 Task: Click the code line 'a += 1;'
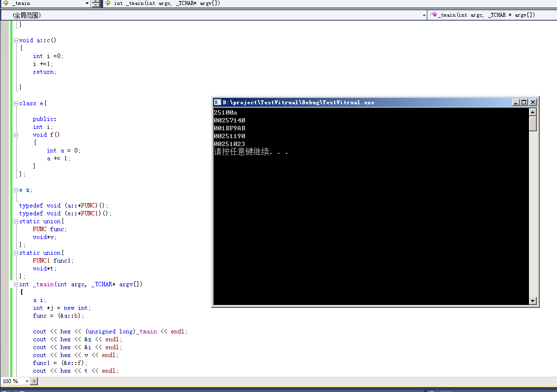point(58,158)
